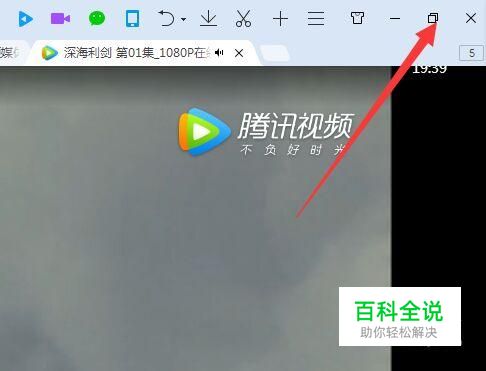Click the blue mobile phone icon
Image resolution: width=486 pixels, height=371 pixels.
pyautogui.click(x=132, y=18)
